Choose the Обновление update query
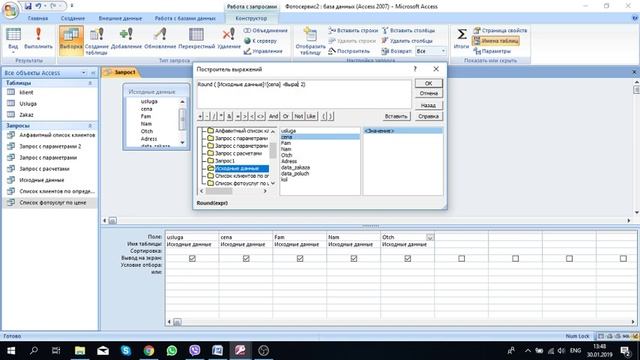640x360 pixels. coord(160,39)
